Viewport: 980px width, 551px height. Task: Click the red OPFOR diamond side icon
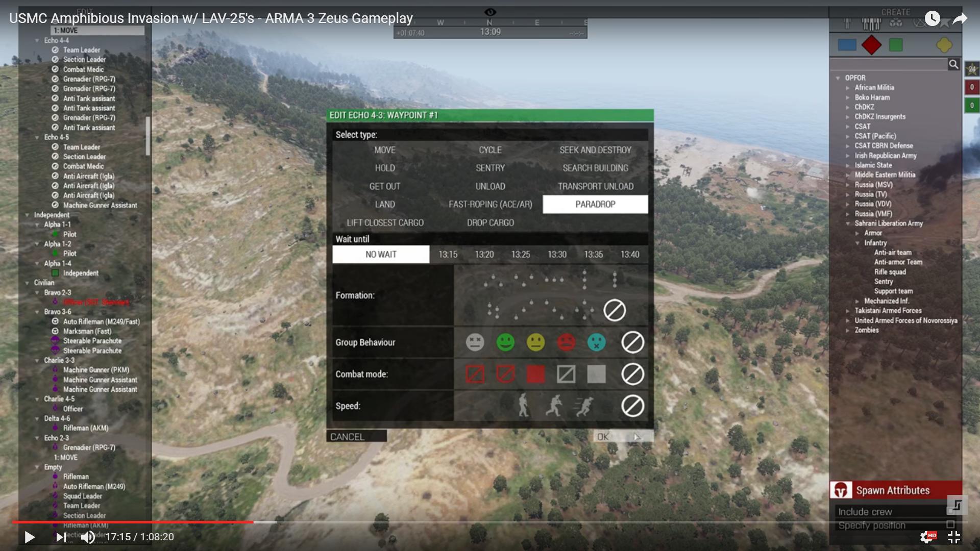coord(871,45)
